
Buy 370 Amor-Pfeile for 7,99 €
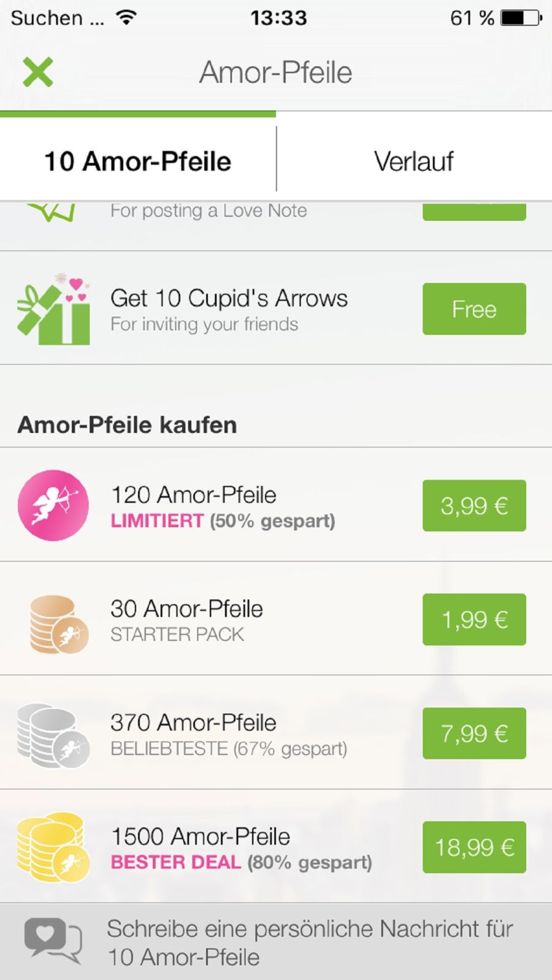point(474,733)
